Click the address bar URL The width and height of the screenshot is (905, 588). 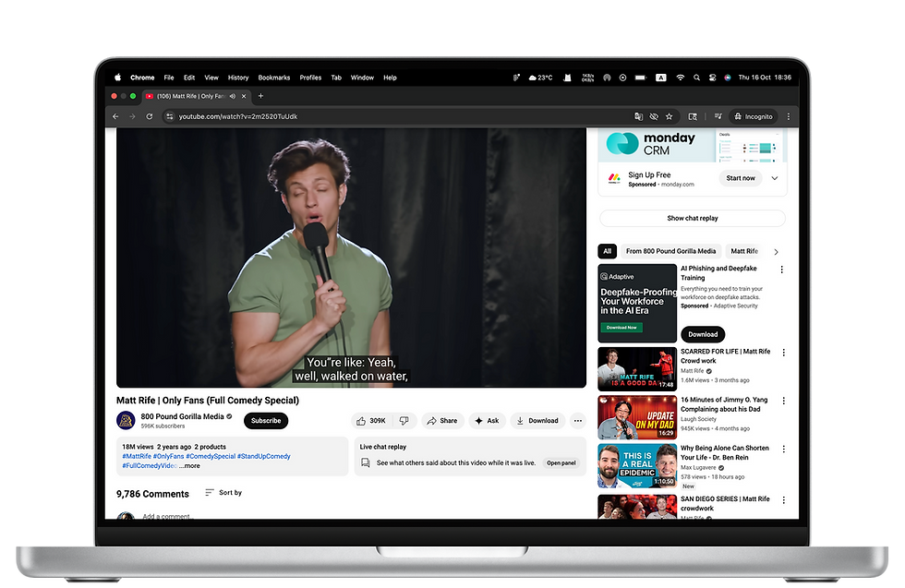point(238,116)
